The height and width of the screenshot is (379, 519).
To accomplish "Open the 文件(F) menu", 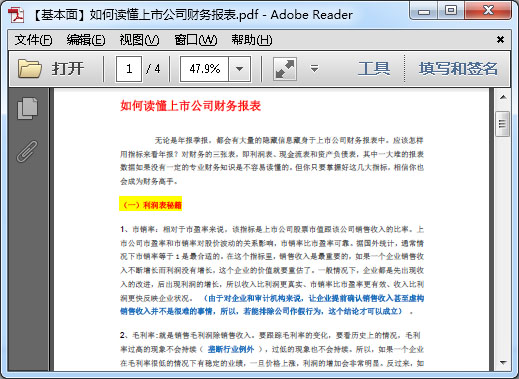I will click(x=33, y=40).
